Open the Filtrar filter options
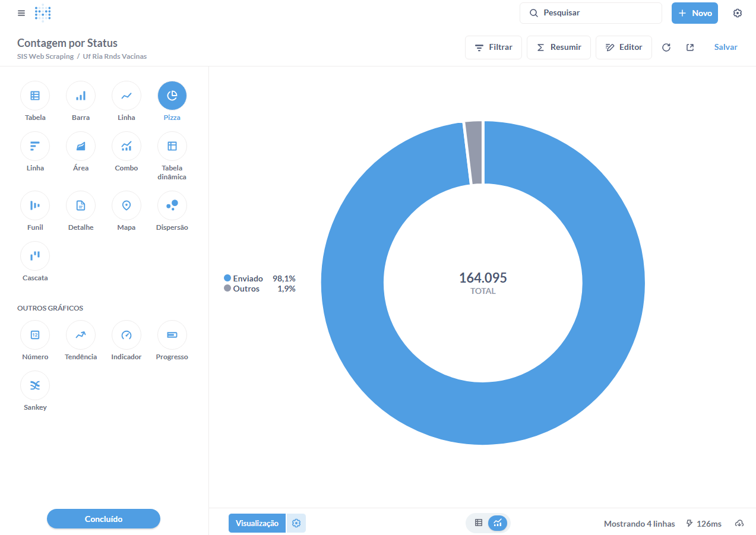Screen dimensions: 756x535 [493, 48]
